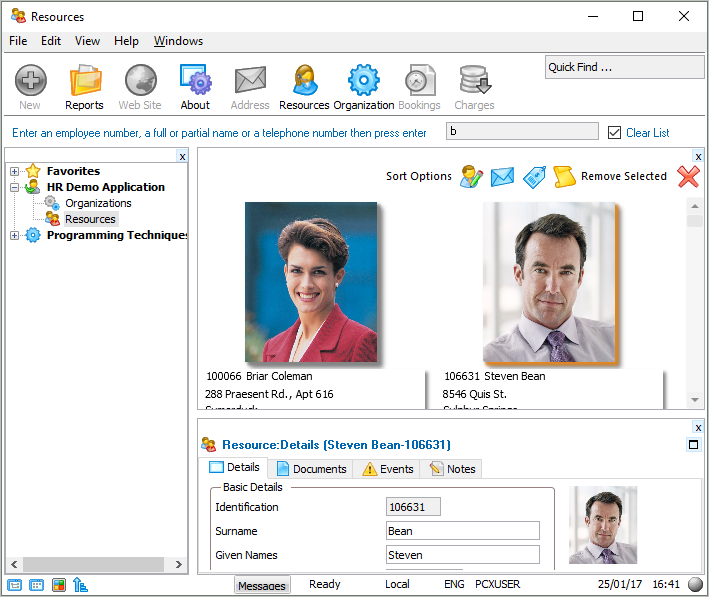The image size is (709, 597).
Task: Click results pane scroll down arrow
Action: tap(695, 400)
